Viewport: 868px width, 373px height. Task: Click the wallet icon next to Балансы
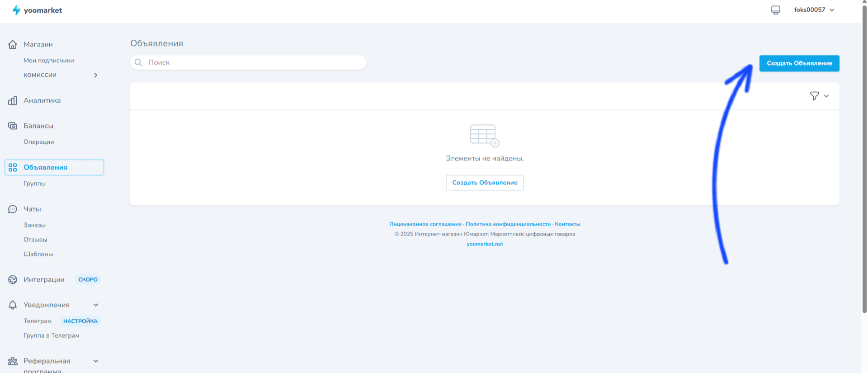click(x=13, y=126)
